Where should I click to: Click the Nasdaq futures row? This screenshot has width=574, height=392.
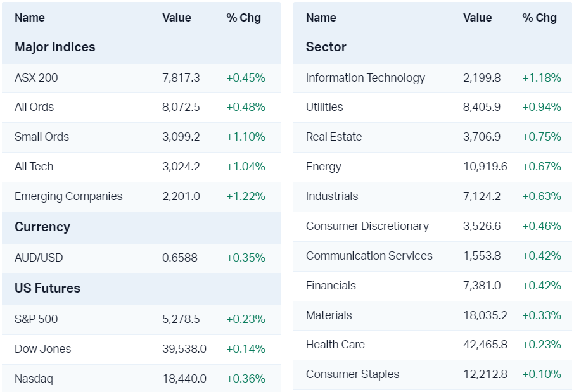[x=34, y=379]
